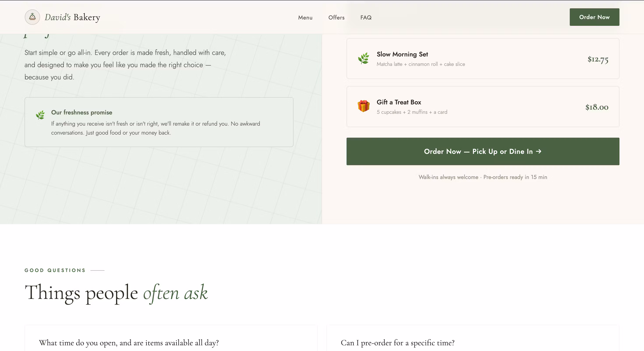Open the Menu navigation link
Viewport: 644px width, 351px height.
click(305, 18)
